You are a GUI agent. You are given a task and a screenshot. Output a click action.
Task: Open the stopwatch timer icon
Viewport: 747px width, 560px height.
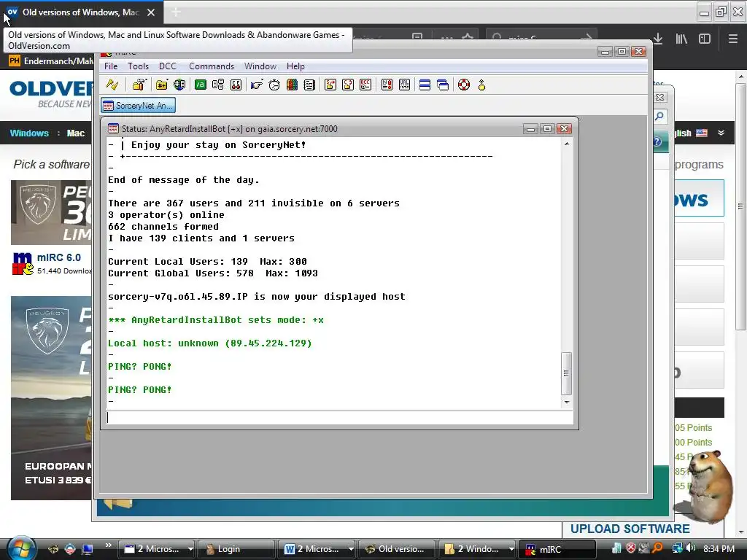[x=274, y=85]
